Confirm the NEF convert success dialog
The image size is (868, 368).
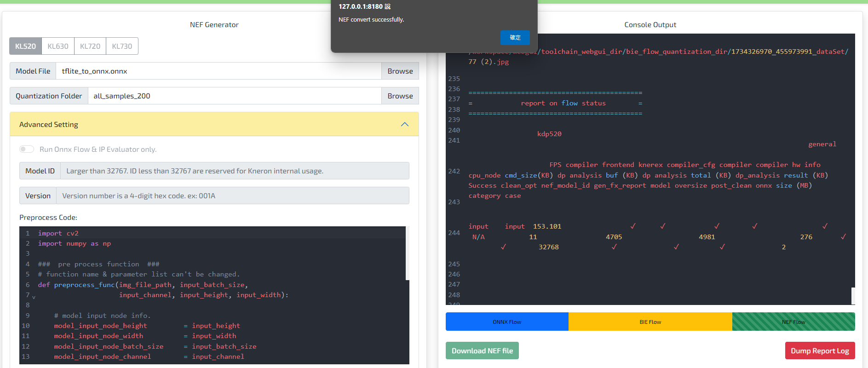click(x=515, y=38)
